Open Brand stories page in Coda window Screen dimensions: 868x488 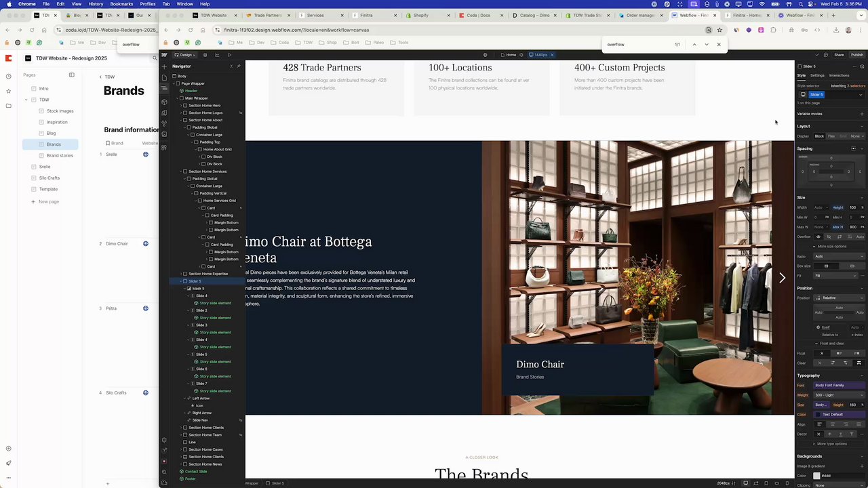tap(60, 155)
